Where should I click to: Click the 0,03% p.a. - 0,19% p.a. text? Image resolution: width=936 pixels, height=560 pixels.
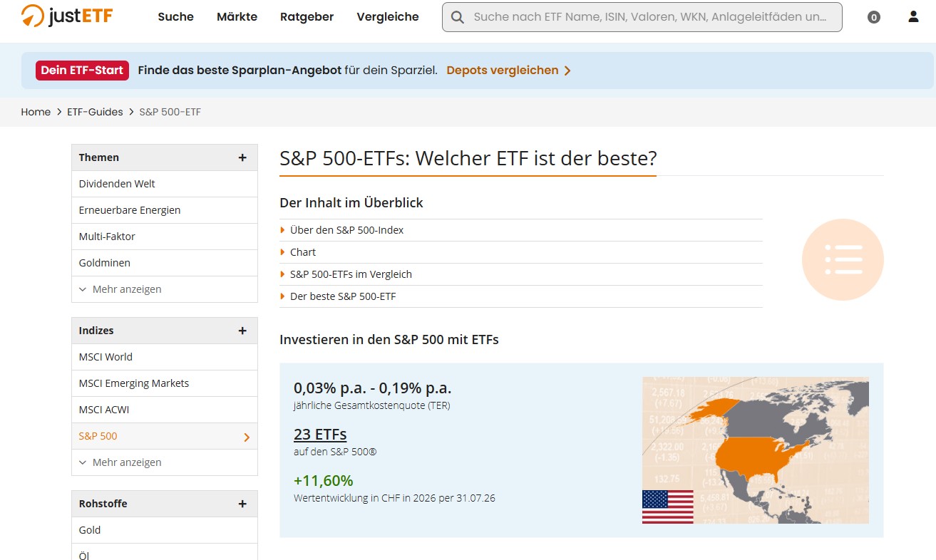click(373, 388)
